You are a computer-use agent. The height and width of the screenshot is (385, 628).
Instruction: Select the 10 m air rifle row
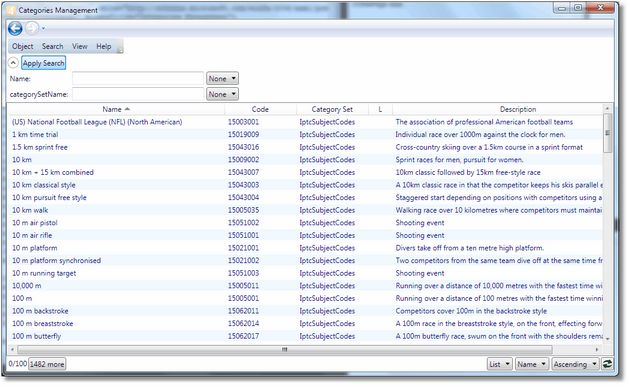click(305, 235)
